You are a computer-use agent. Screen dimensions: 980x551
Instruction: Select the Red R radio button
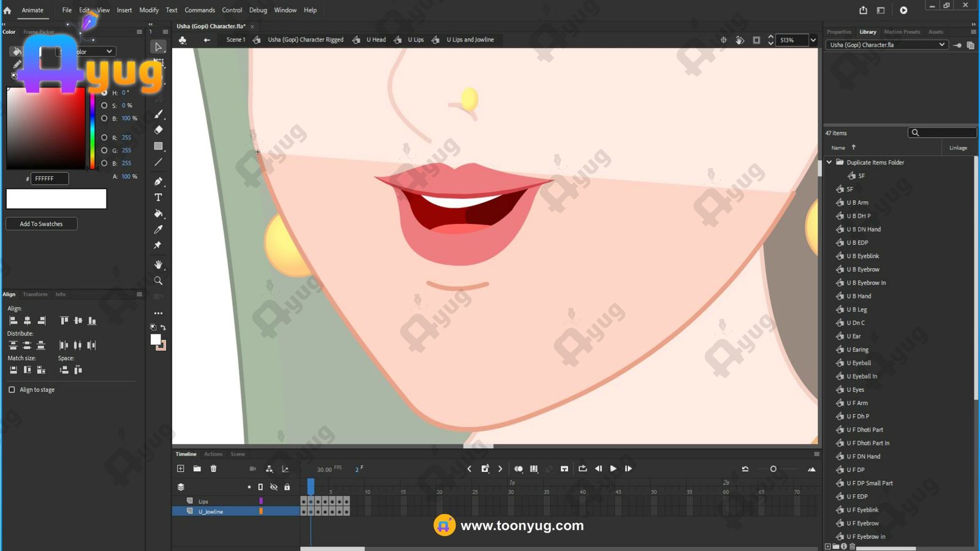coord(104,137)
